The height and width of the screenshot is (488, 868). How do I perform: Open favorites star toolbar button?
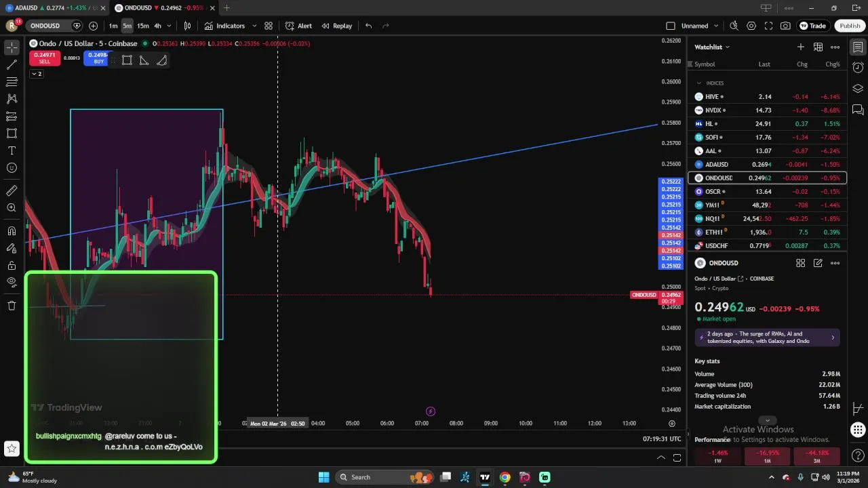tap(12, 448)
